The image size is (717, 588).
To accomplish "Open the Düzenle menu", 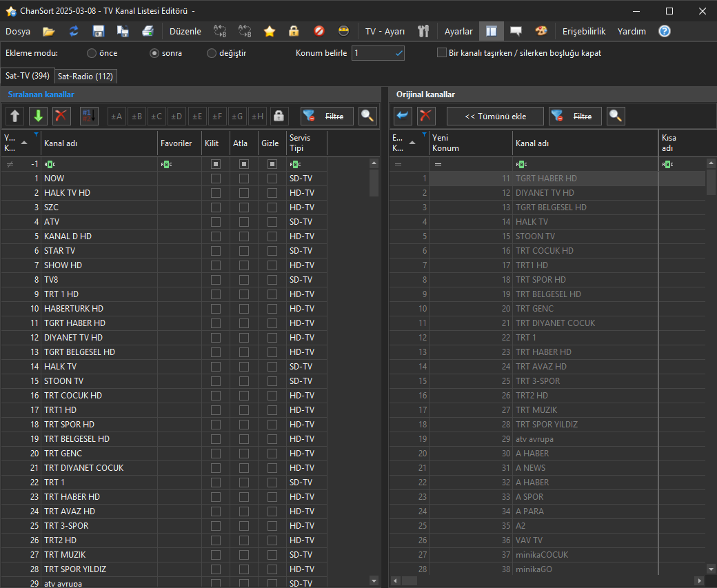I will tap(185, 31).
